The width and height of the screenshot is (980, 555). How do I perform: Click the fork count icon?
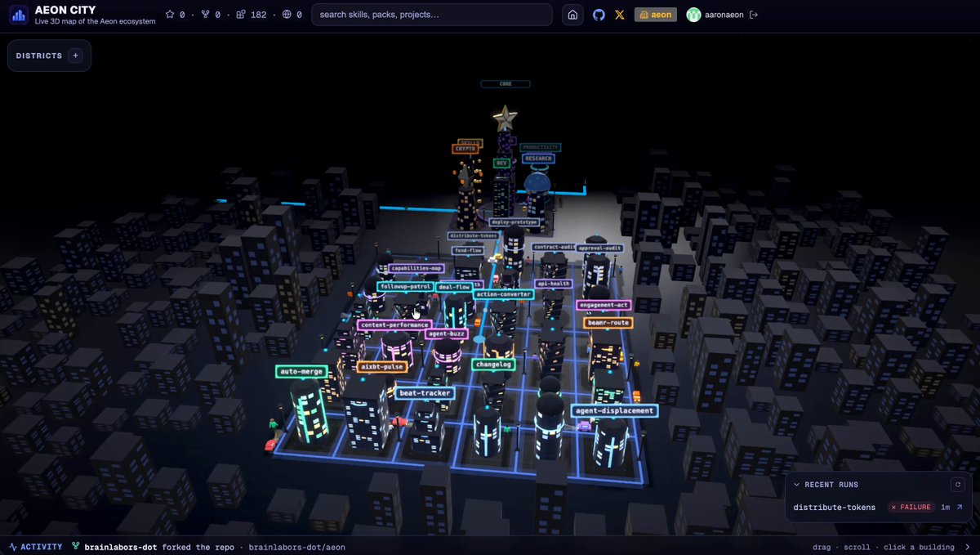(x=205, y=15)
